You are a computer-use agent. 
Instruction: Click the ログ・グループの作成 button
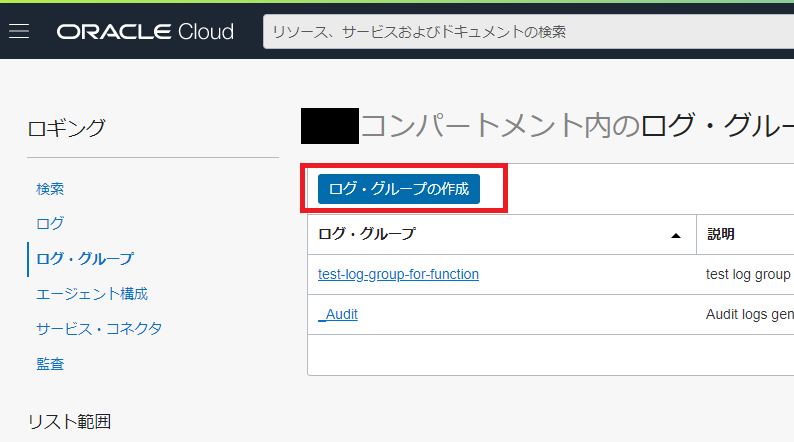[x=399, y=189]
